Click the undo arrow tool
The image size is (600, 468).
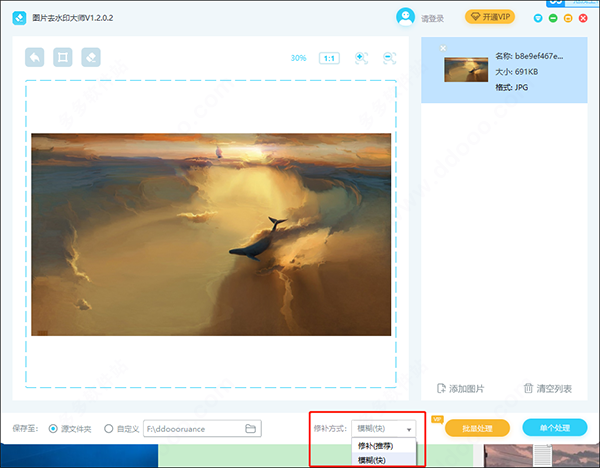pyautogui.click(x=35, y=58)
